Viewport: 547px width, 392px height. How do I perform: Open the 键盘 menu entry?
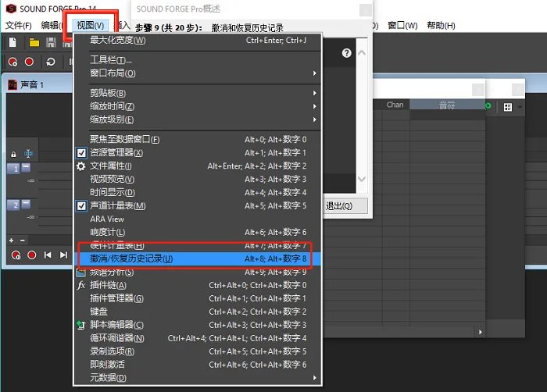pyautogui.click(x=198, y=312)
